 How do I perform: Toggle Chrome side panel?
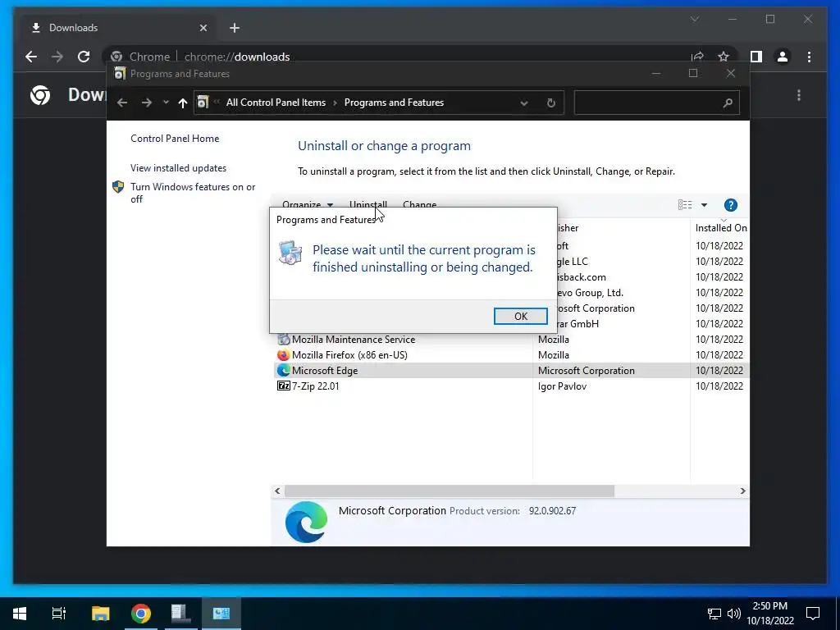point(756,57)
